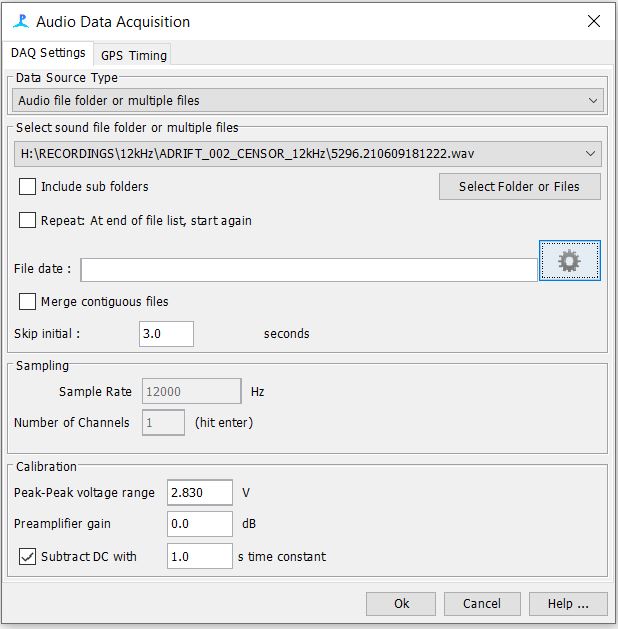
Task: Check Merge contiguous files option
Action: point(28,302)
